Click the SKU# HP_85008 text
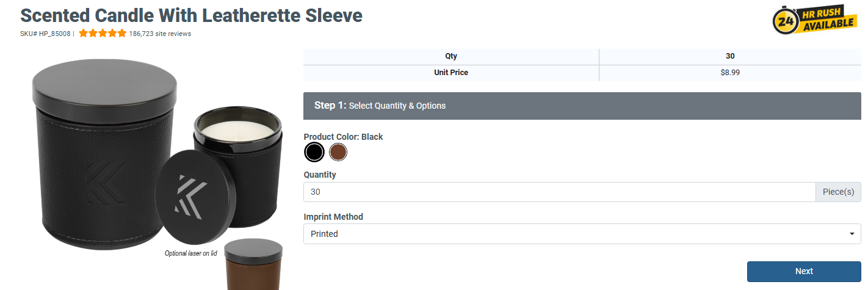Image resolution: width=868 pixels, height=290 pixels. point(45,34)
